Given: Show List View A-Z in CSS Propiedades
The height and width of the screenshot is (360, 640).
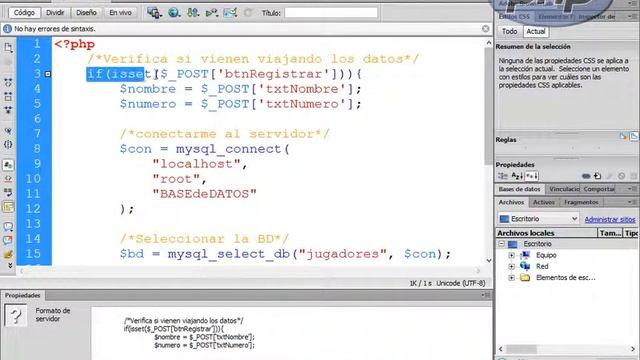Looking at the screenshot, I should [517, 176].
